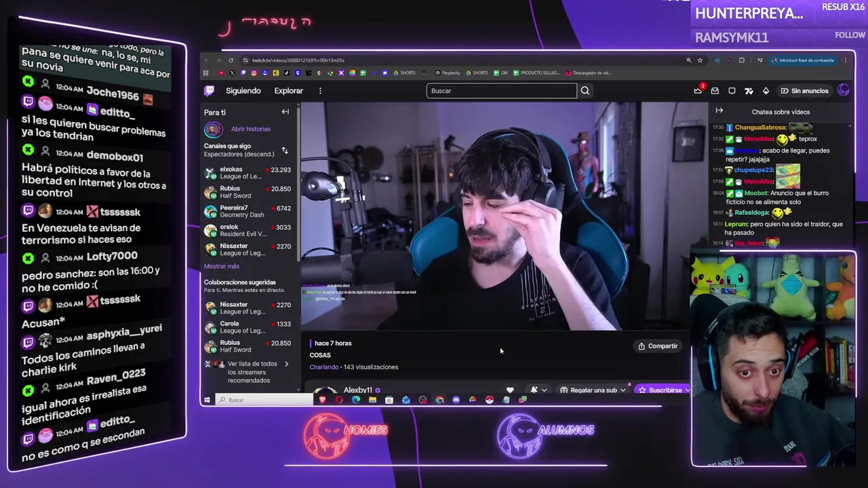Reload the browser page
This screenshot has width=868, height=488.
[x=231, y=60]
